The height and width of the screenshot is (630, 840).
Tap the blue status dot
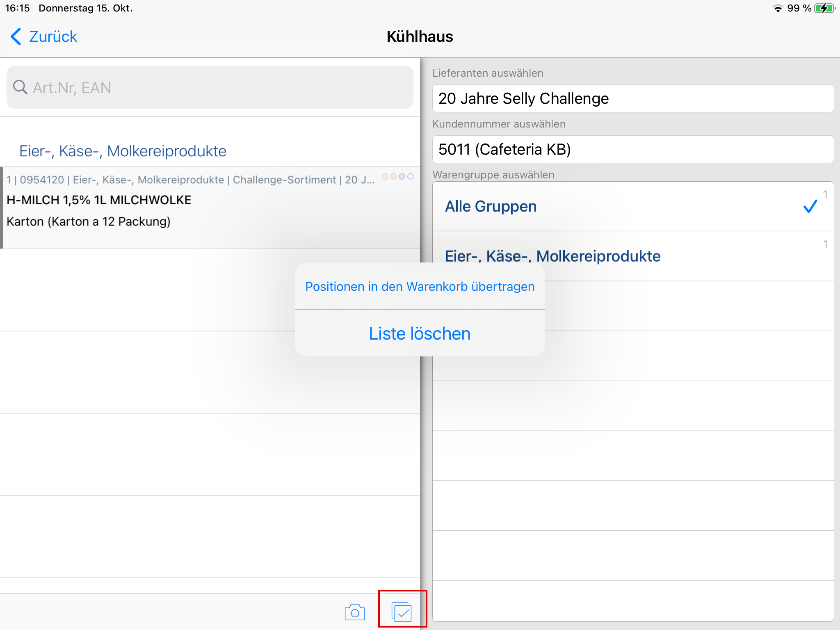pyautogui.click(x=411, y=176)
